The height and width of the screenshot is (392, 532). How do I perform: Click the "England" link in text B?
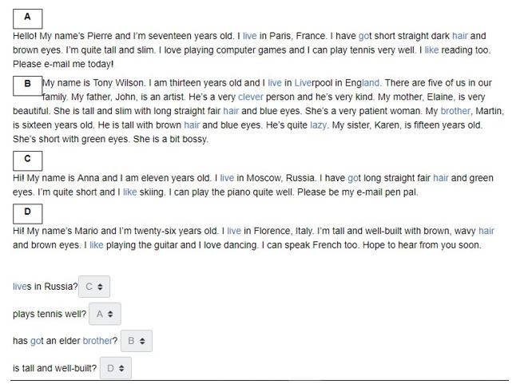(x=362, y=83)
